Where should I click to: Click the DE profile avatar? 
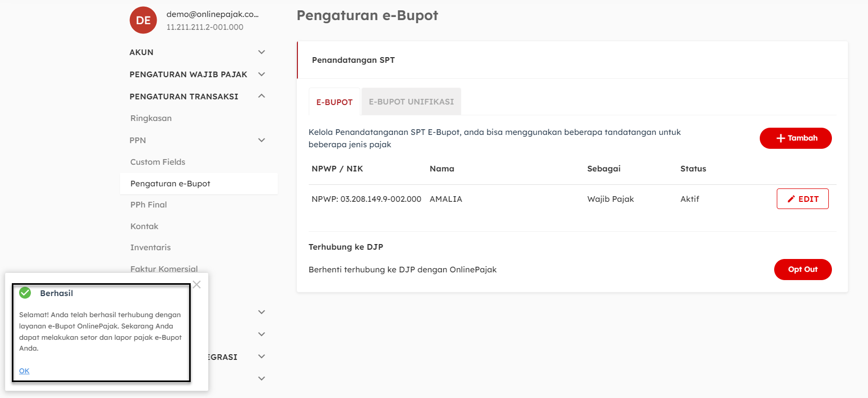143,21
